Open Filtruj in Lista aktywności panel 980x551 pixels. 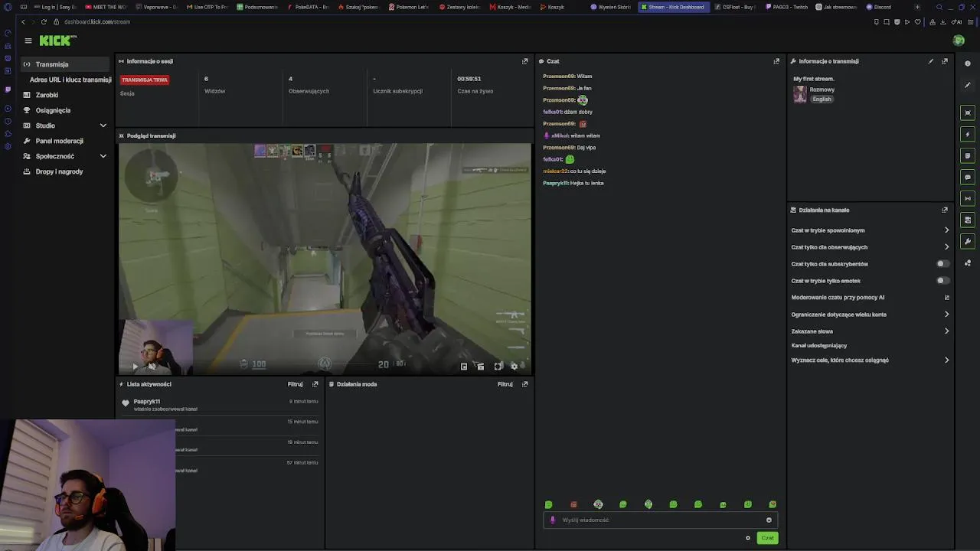click(x=295, y=384)
